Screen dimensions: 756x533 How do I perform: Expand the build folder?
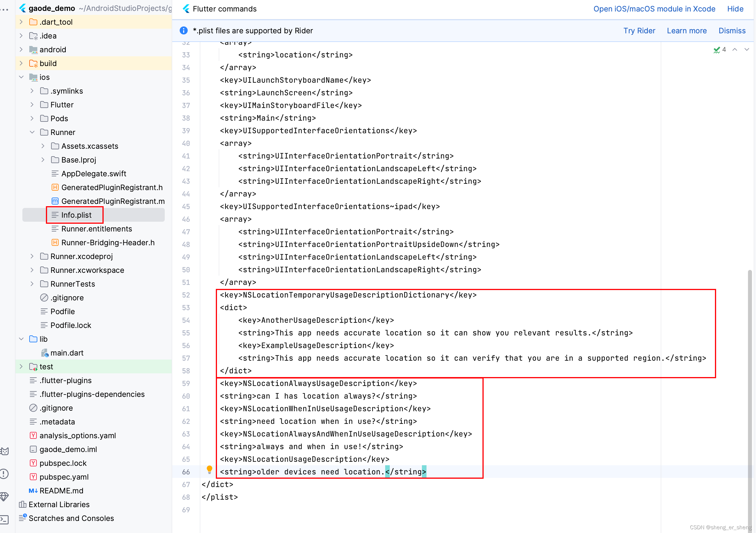pyautogui.click(x=21, y=63)
